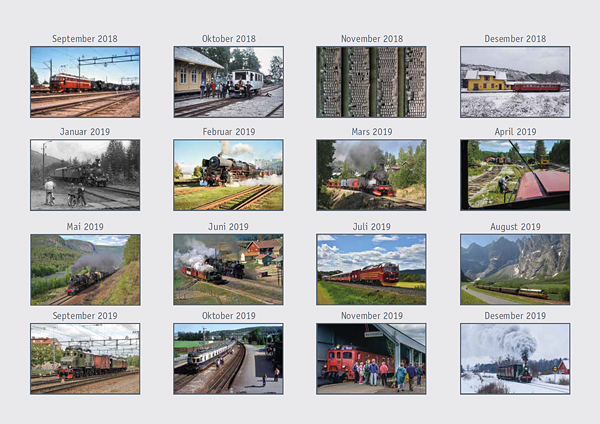Select the November 2019 platform photo

point(371,359)
